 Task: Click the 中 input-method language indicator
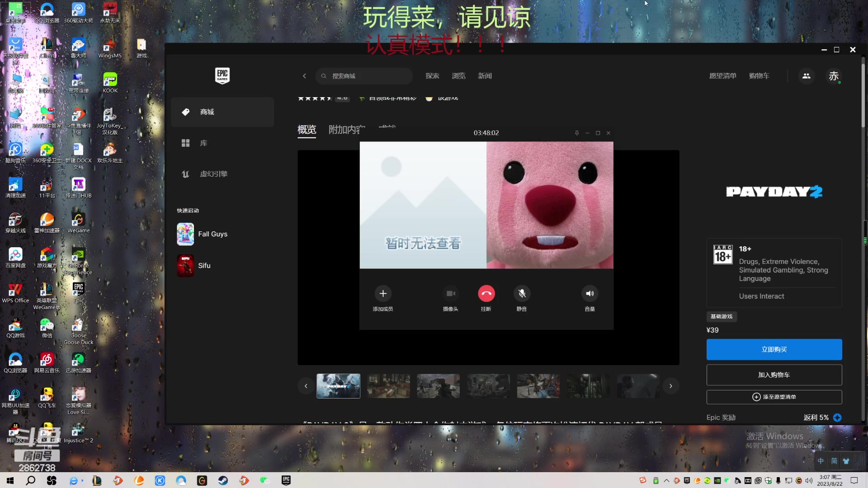(x=821, y=461)
